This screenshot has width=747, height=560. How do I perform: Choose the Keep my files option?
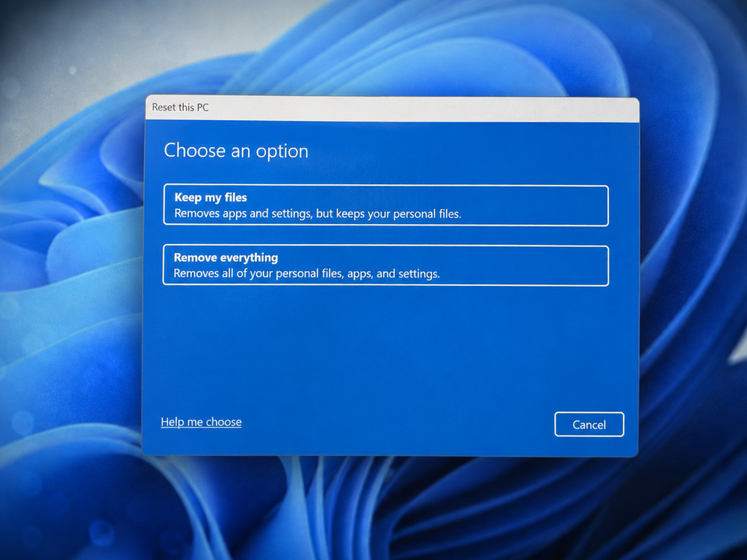point(386,205)
